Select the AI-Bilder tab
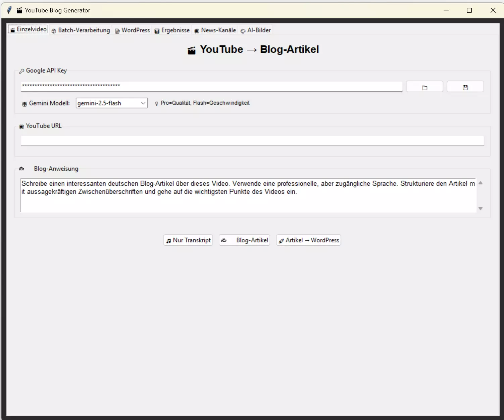The height and width of the screenshot is (420, 504). [255, 30]
